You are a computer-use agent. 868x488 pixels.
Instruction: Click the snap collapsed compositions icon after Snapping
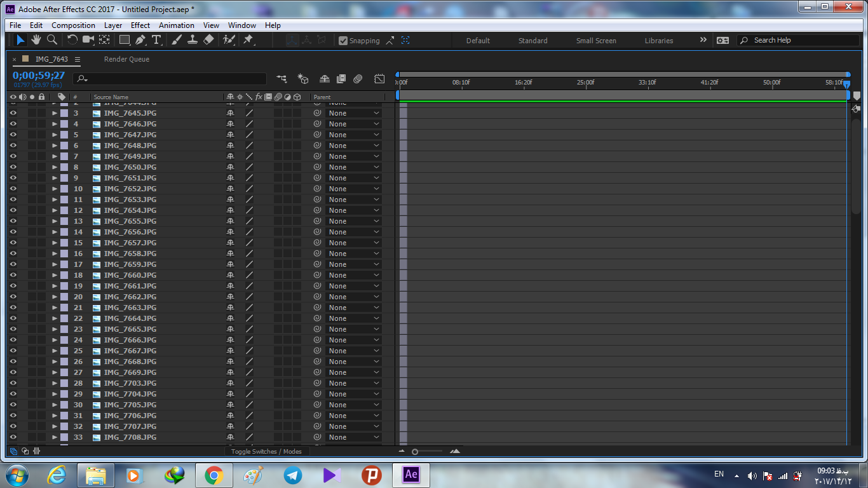[x=405, y=40]
